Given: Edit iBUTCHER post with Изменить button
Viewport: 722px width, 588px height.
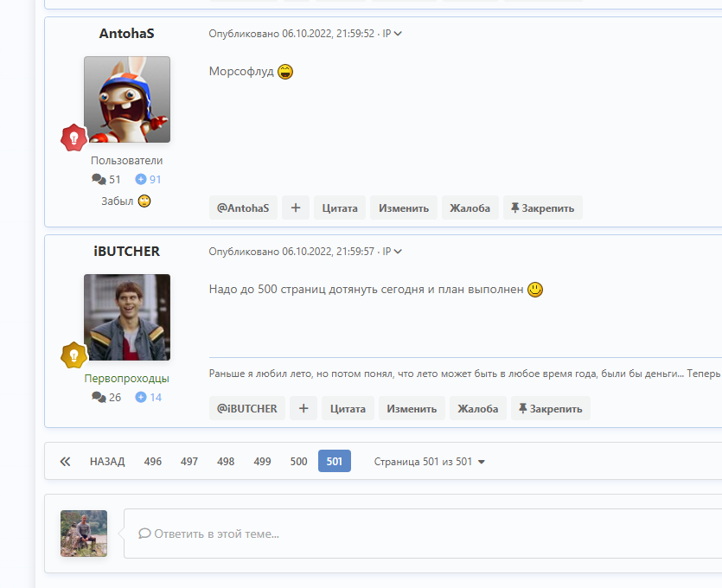Looking at the screenshot, I should [x=412, y=408].
